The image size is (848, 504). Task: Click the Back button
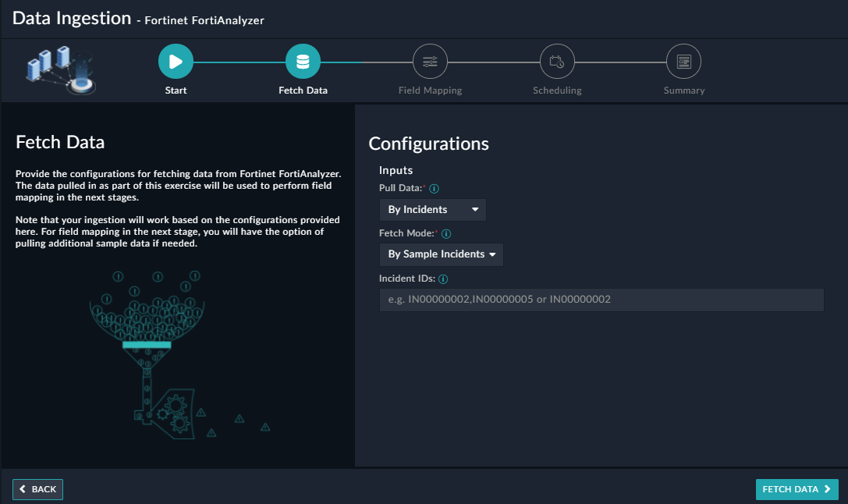point(38,489)
